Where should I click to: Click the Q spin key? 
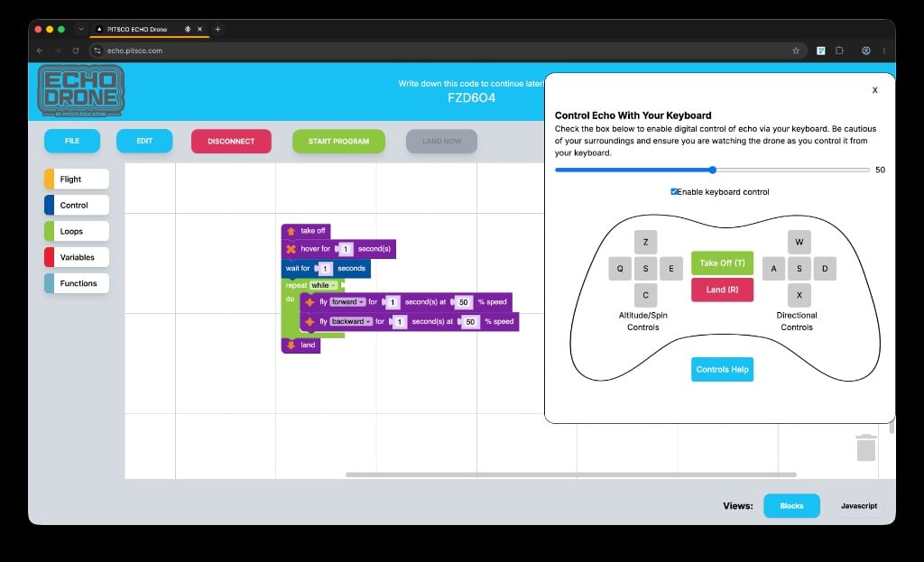coord(620,269)
